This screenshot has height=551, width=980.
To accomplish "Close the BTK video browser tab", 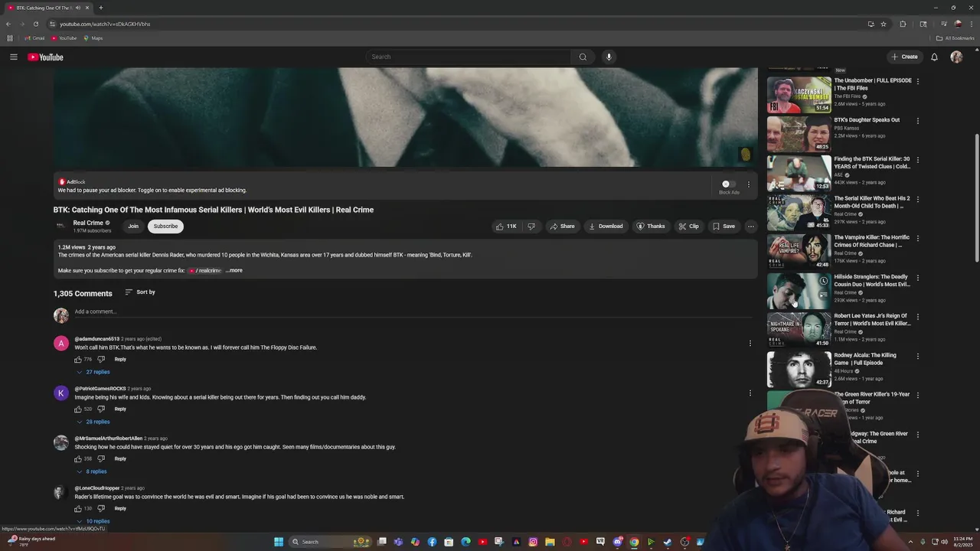I will coord(87,8).
